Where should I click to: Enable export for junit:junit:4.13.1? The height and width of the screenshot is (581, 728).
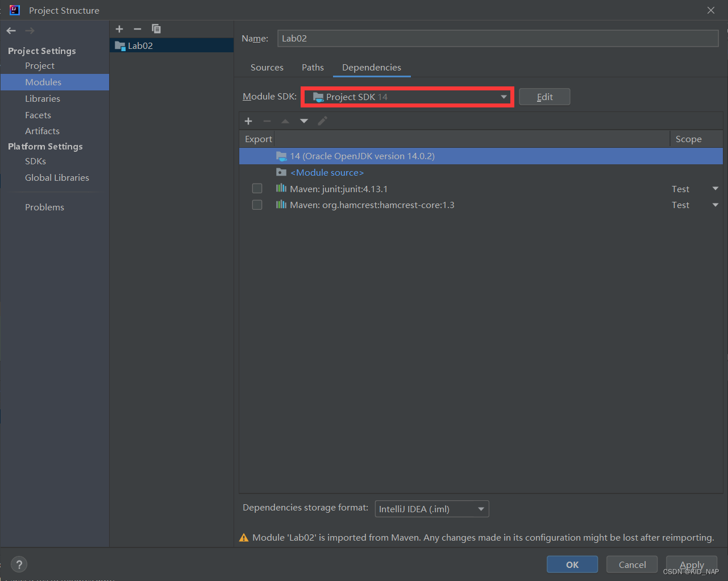[x=257, y=188]
